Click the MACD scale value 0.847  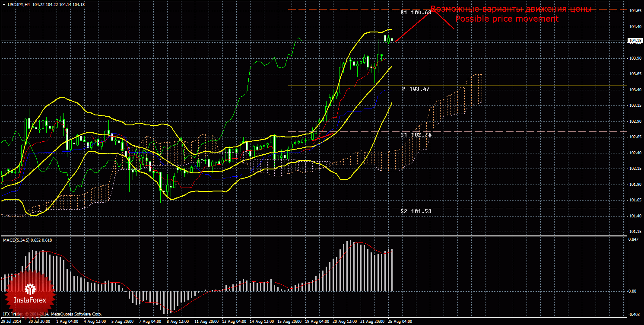(634, 239)
